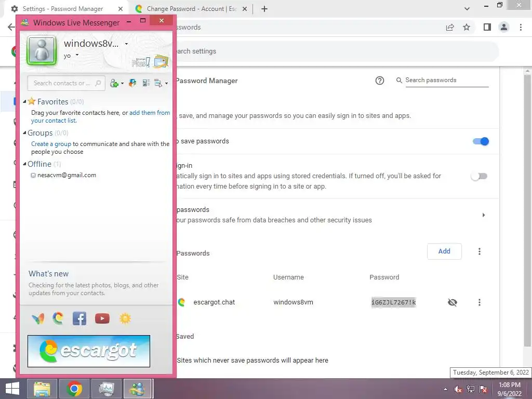Click the Facebook icon in Messenger
This screenshot has width=532, height=399.
[79, 318]
